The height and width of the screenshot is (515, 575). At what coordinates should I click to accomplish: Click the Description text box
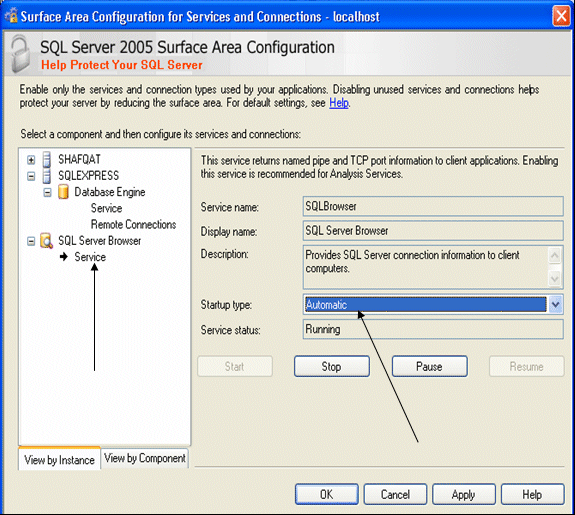[x=433, y=267]
